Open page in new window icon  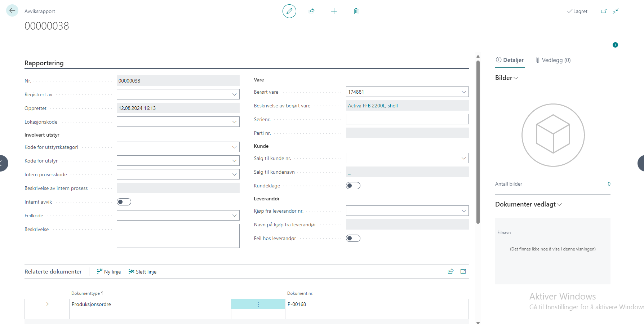coord(604,11)
